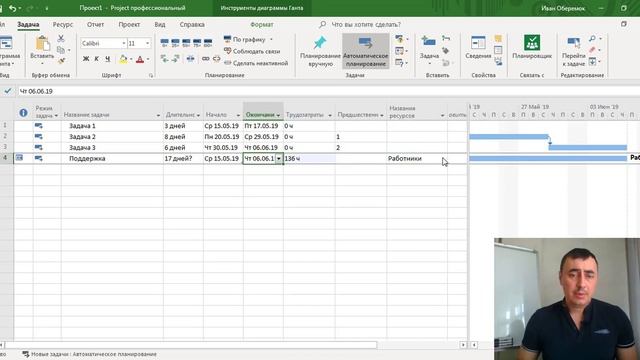Click the Undo arrow in title bar
This screenshot has width=640, height=360.
point(12,8)
